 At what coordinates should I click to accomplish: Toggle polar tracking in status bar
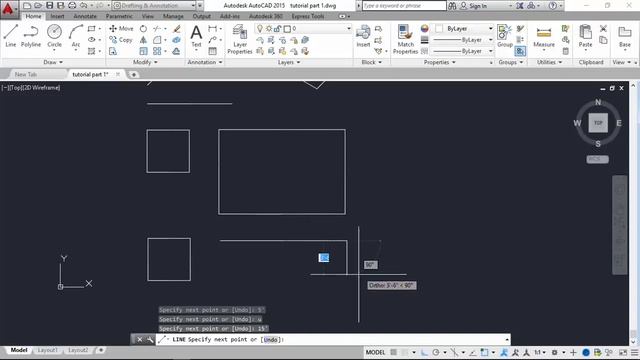coord(436,352)
